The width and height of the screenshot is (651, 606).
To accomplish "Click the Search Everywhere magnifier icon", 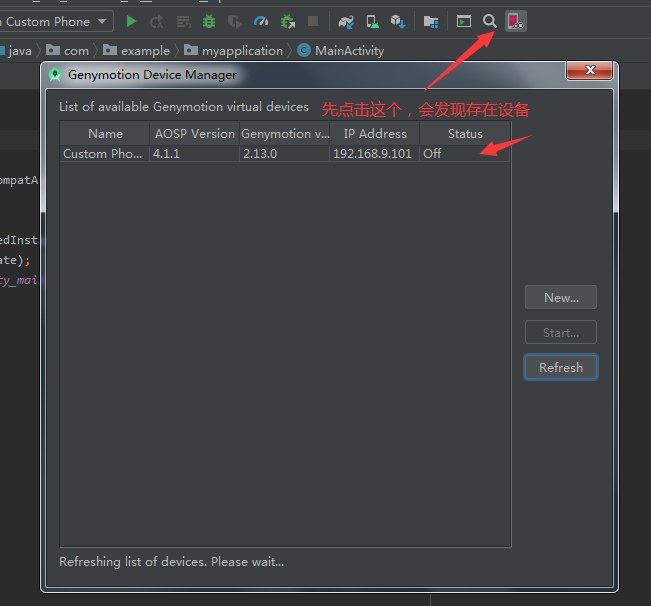I will (490, 21).
